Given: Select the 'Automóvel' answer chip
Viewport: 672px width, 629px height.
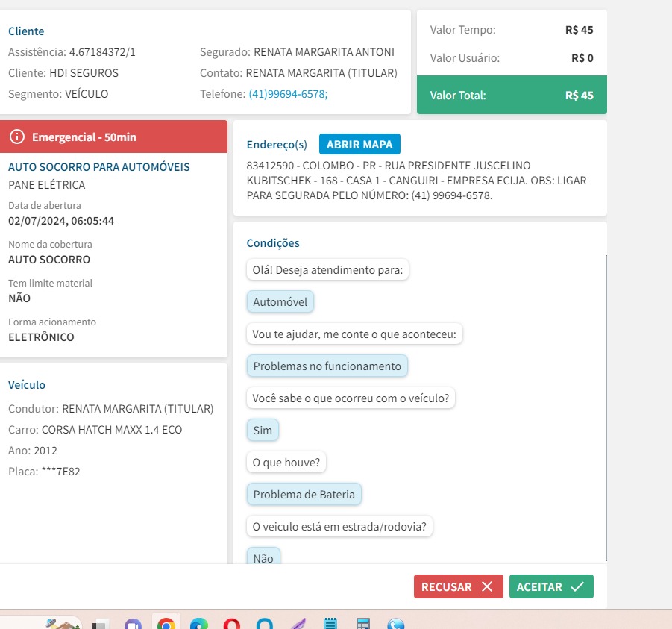Looking at the screenshot, I should coord(280,302).
